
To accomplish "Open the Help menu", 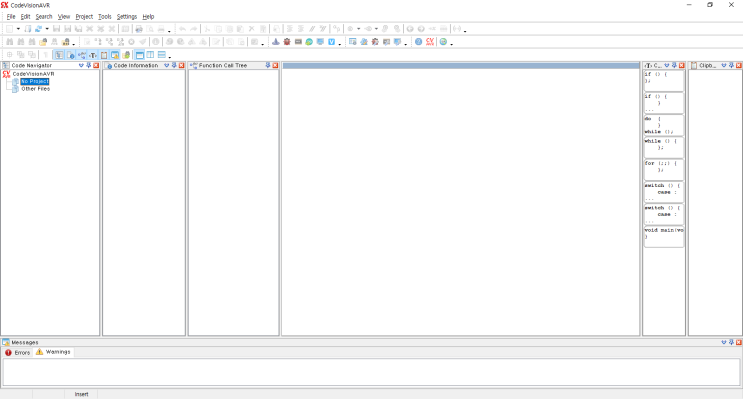I will pyautogui.click(x=148, y=17).
